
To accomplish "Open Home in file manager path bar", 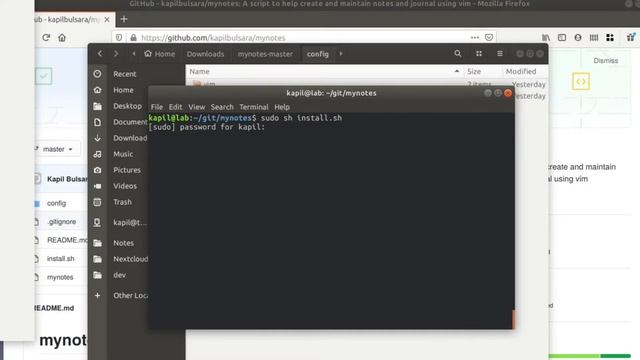I will pyautogui.click(x=159, y=54).
